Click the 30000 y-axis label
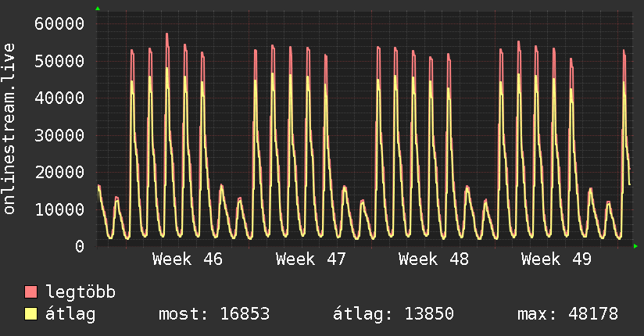Image resolution: width=644 pixels, height=336 pixels. [x=59, y=135]
